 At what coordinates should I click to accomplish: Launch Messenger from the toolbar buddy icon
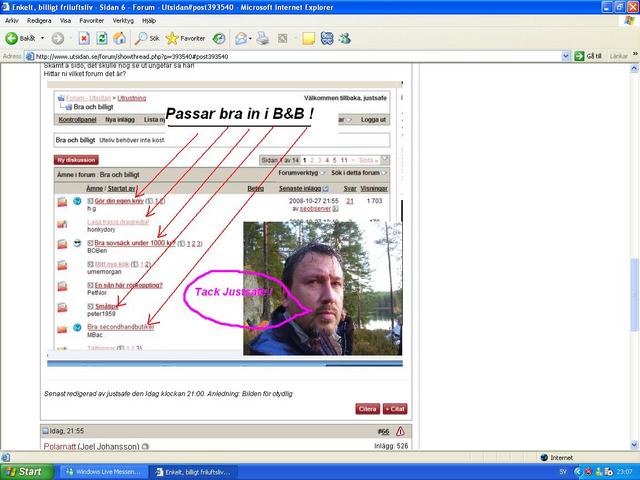(x=345, y=38)
